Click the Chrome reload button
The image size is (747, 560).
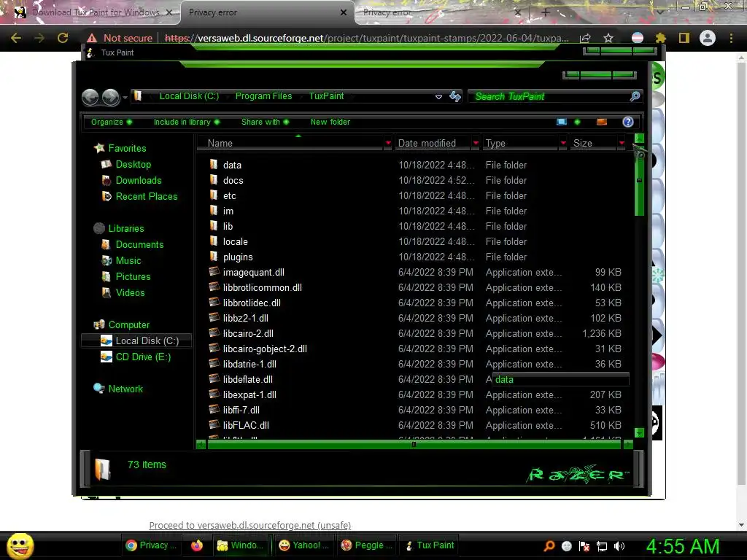click(x=63, y=38)
